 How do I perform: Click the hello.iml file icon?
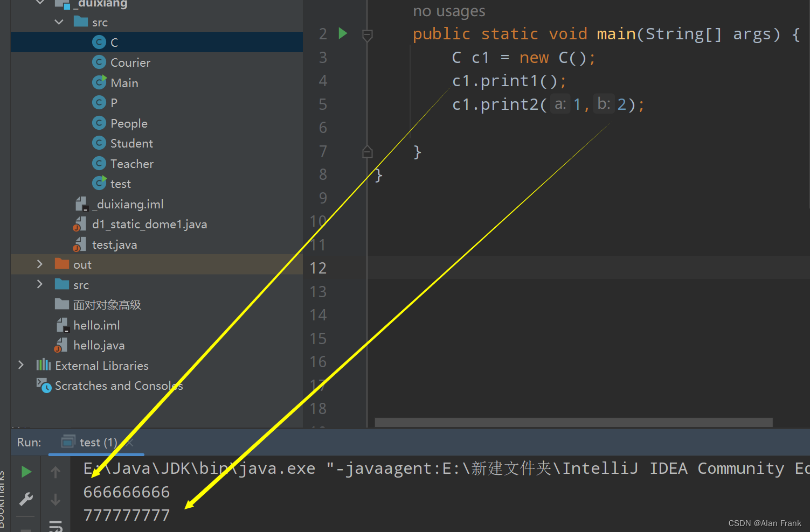[x=63, y=325]
